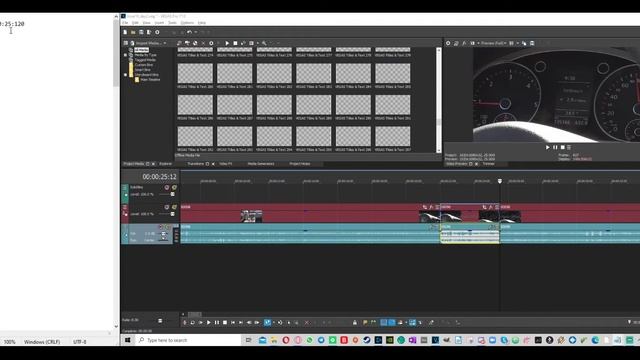The image size is (640, 360).
Task: Click the Search media magnifier icon
Action: (x=264, y=43)
